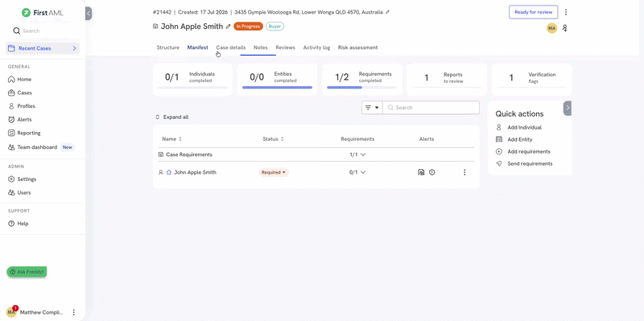
Task: Expand Case Requirements 1/1 chevron
Action: (363, 154)
